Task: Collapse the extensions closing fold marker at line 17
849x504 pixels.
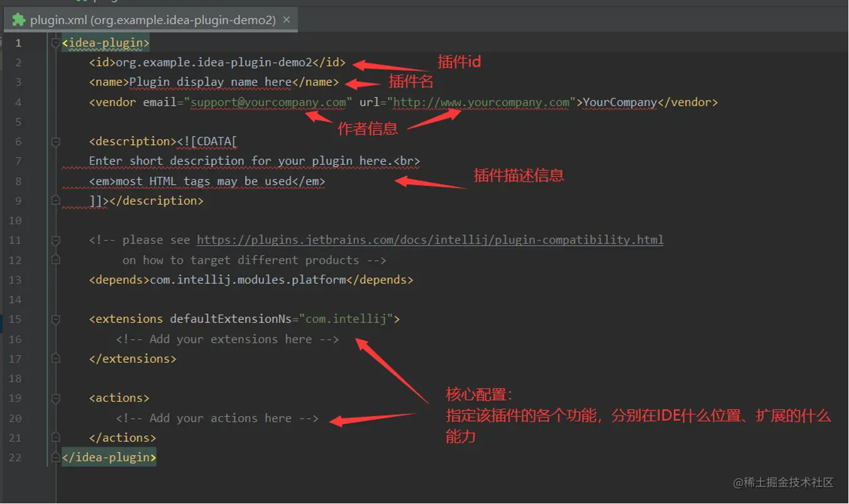Action: (56, 359)
